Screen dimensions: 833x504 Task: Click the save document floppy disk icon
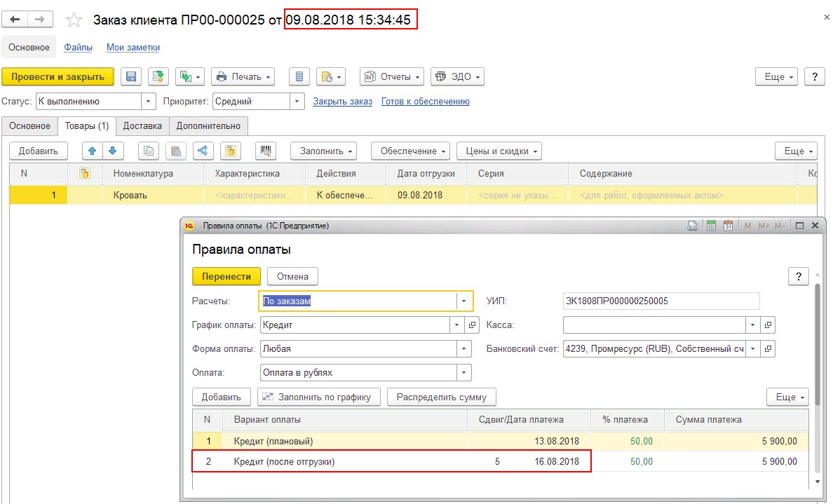point(132,76)
